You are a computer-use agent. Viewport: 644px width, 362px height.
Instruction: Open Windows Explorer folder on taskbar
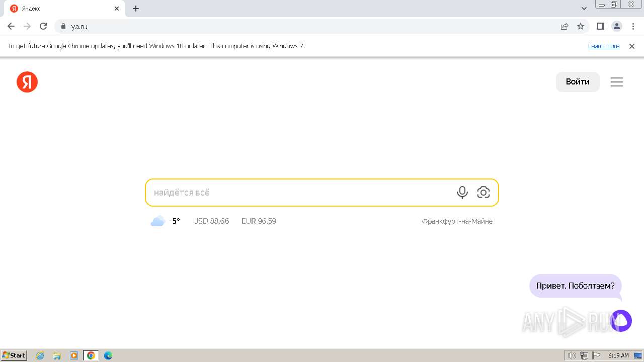(x=57, y=355)
